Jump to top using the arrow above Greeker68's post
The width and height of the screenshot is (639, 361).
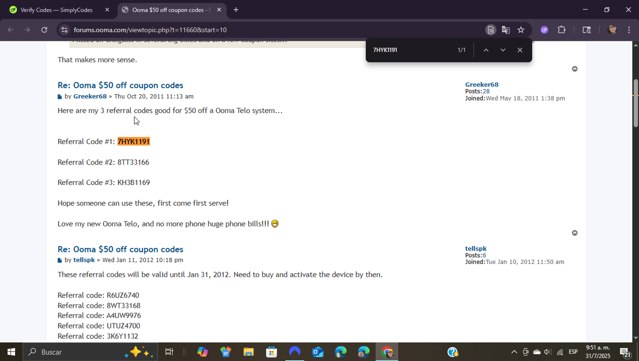click(575, 69)
